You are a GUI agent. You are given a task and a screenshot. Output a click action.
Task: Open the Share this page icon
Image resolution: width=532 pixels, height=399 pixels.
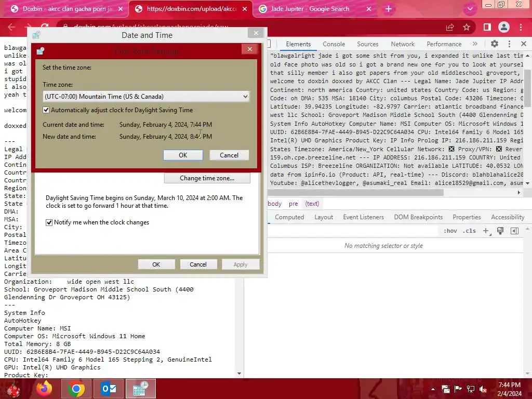pyautogui.click(x=450, y=27)
